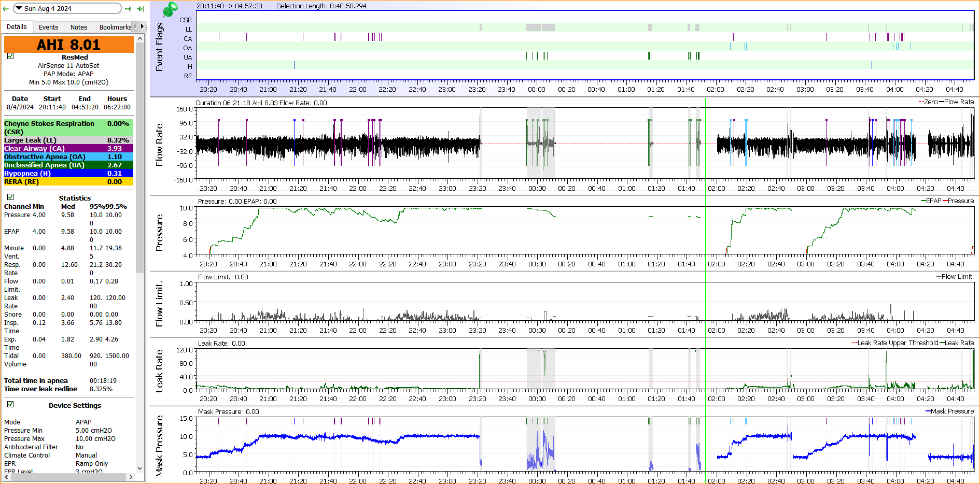The height and width of the screenshot is (484, 980).
Task: Click the Mask Pressure legend entry
Action: tap(949, 411)
